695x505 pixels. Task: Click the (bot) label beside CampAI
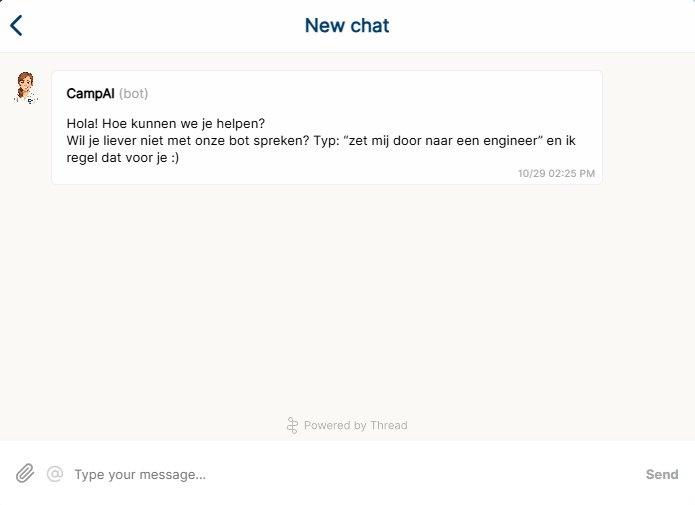133,94
